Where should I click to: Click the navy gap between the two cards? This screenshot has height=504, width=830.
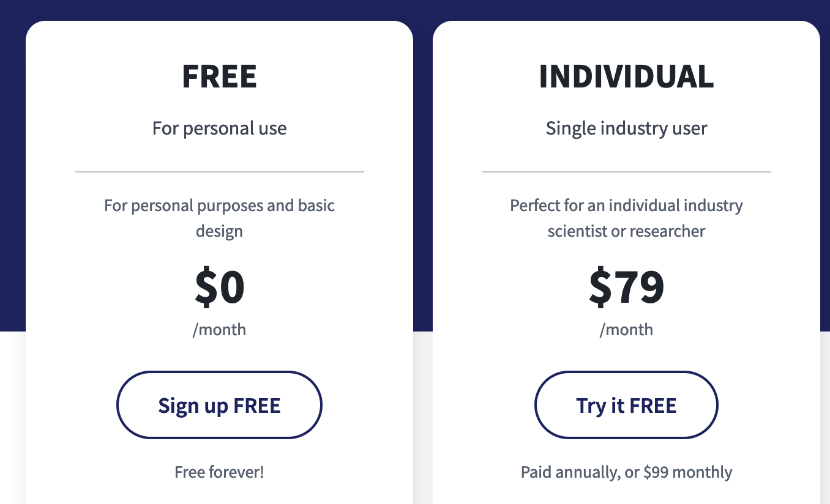click(423, 183)
